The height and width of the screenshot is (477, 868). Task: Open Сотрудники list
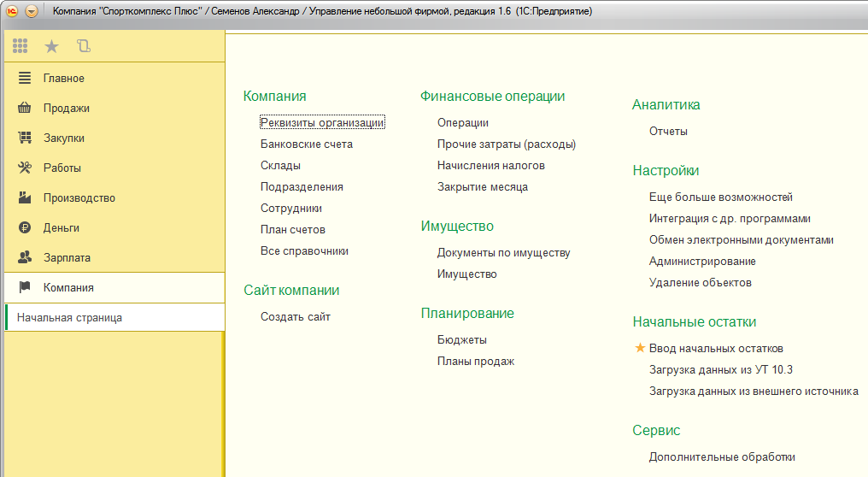click(x=291, y=209)
